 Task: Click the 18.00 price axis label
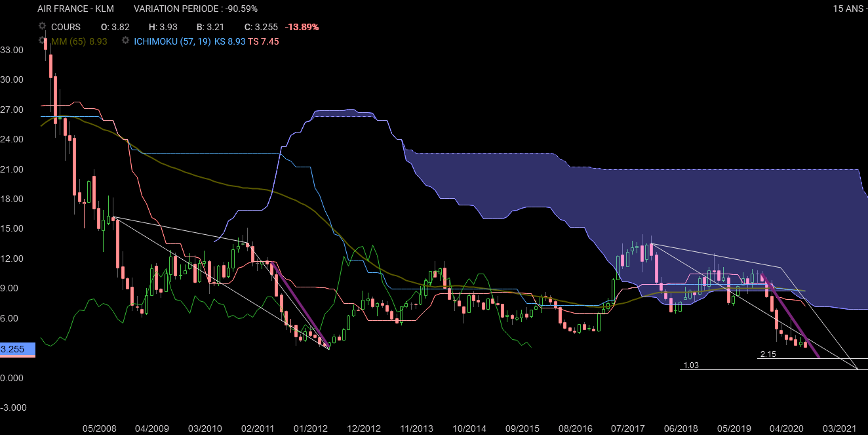[13, 199]
